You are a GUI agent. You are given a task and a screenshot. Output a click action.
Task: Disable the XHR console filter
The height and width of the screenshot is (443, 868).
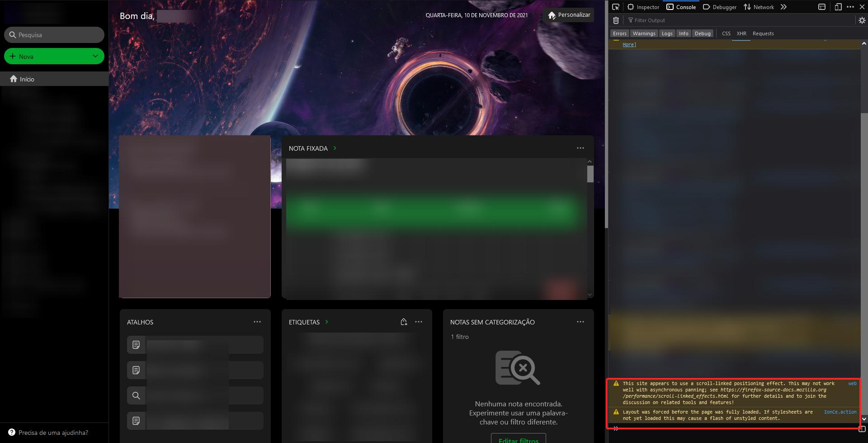tap(741, 33)
